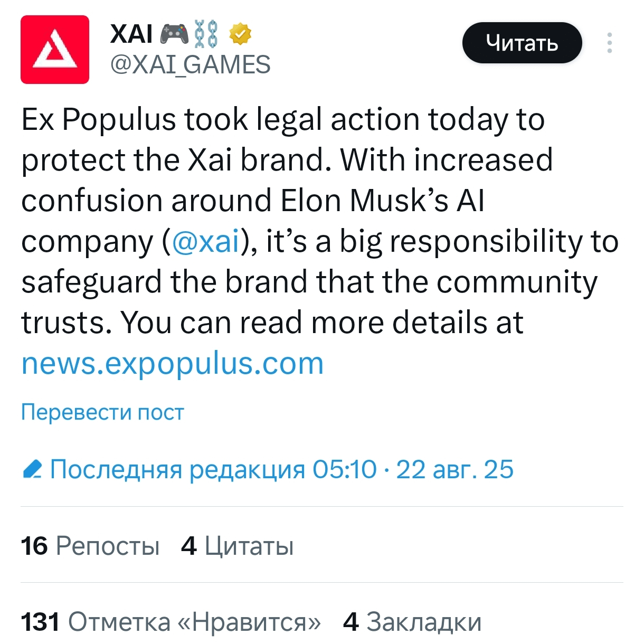Click the pencil edit history icon

tap(33, 469)
